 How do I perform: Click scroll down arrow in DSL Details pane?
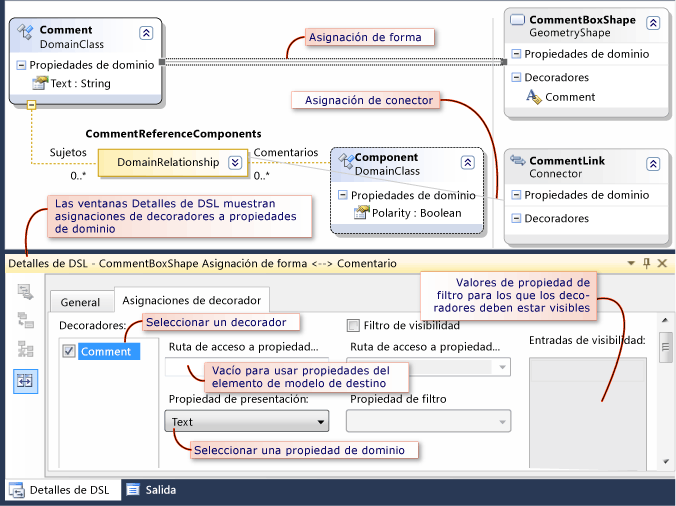[x=665, y=461]
